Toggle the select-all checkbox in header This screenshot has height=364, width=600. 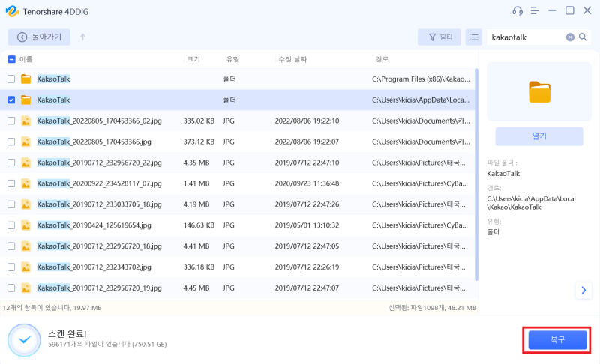(x=11, y=59)
